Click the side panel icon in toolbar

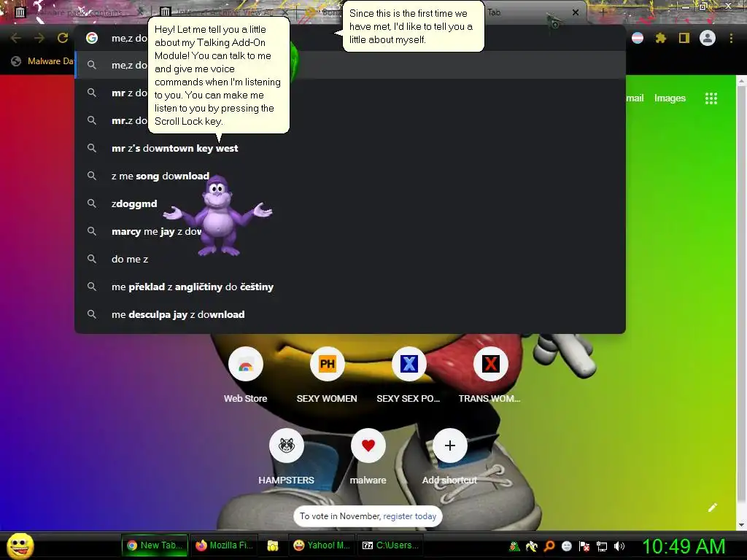684,38
